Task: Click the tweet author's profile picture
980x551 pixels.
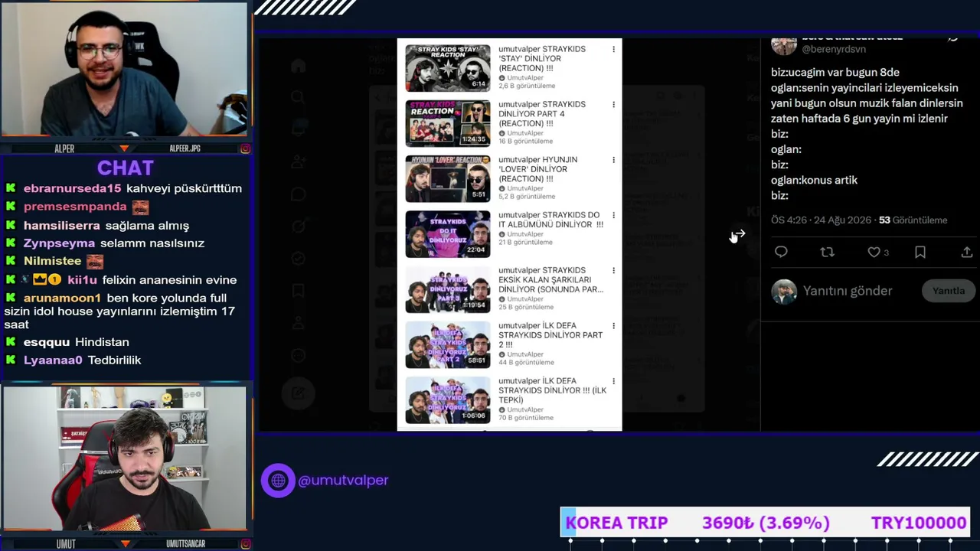Action: click(x=783, y=45)
